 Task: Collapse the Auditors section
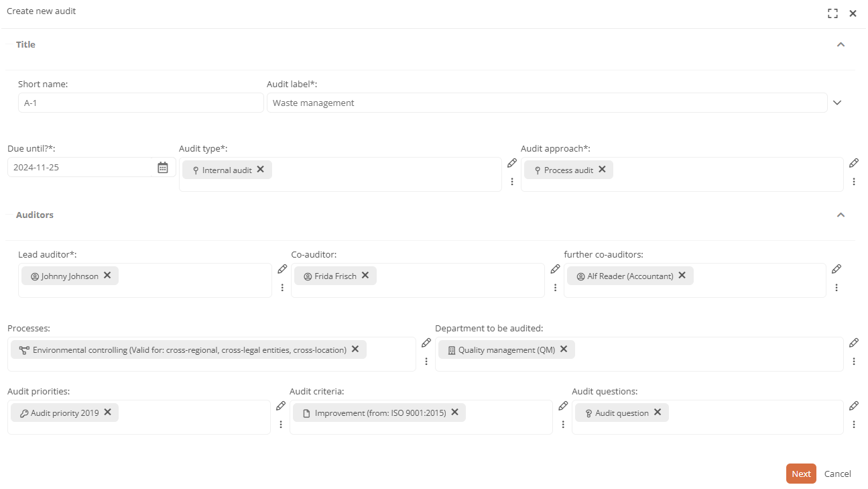coord(841,215)
